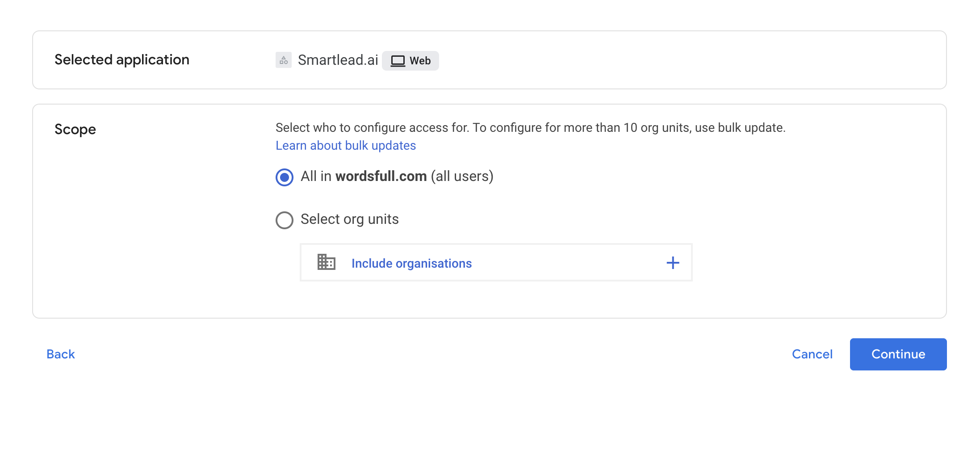
Task: Click the laptop icon in Web badge
Action: [x=398, y=61]
